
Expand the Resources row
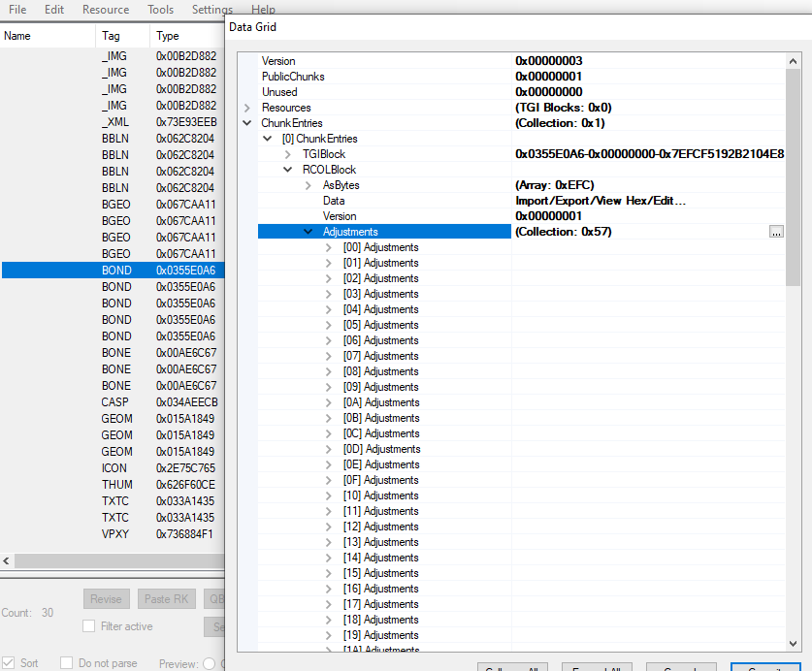(x=247, y=108)
